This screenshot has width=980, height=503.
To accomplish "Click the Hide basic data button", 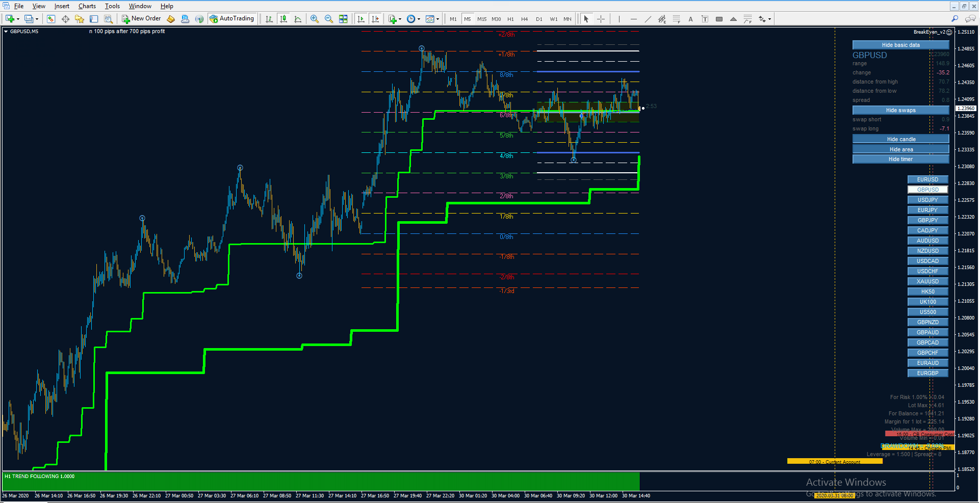I will [900, 45].
